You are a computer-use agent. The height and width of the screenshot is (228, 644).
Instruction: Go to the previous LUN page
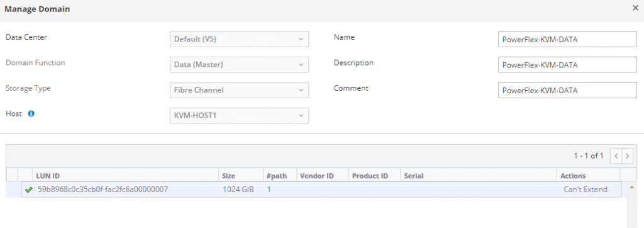pyautogui.click(x=616, y=156)
